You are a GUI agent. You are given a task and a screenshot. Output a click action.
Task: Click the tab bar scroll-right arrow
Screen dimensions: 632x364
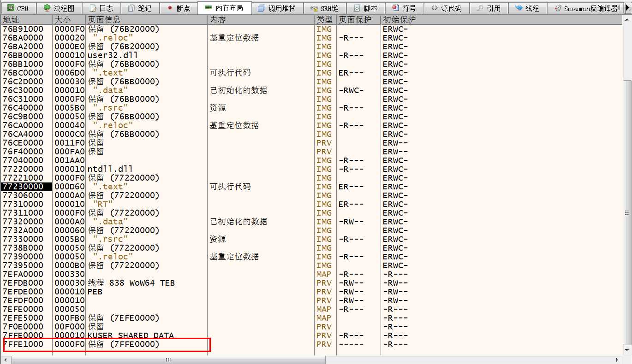click(627, 8)
